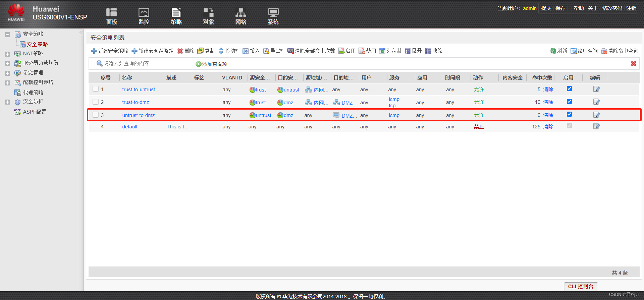
Task: Select checkbox for trust-to-untrust row
Action: [x=96, y=89]
